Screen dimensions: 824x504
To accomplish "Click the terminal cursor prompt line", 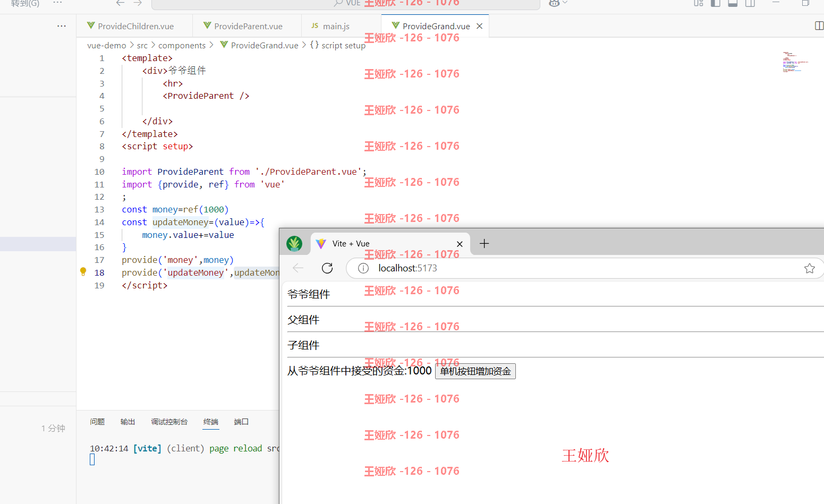I will point(92,460).
